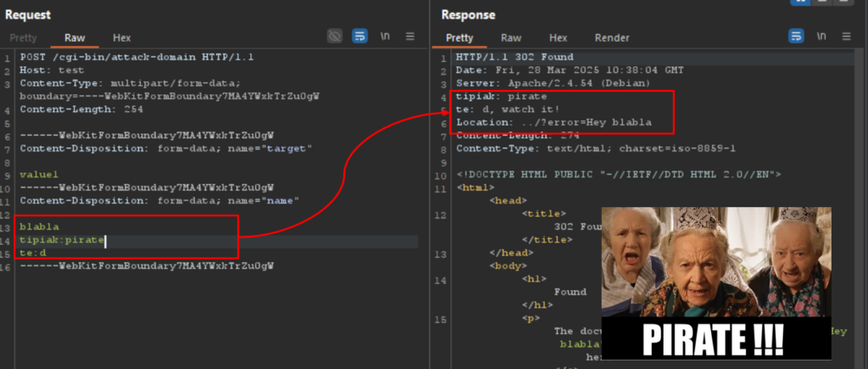Open the Request panel hamburger options menu

point(410,36)
